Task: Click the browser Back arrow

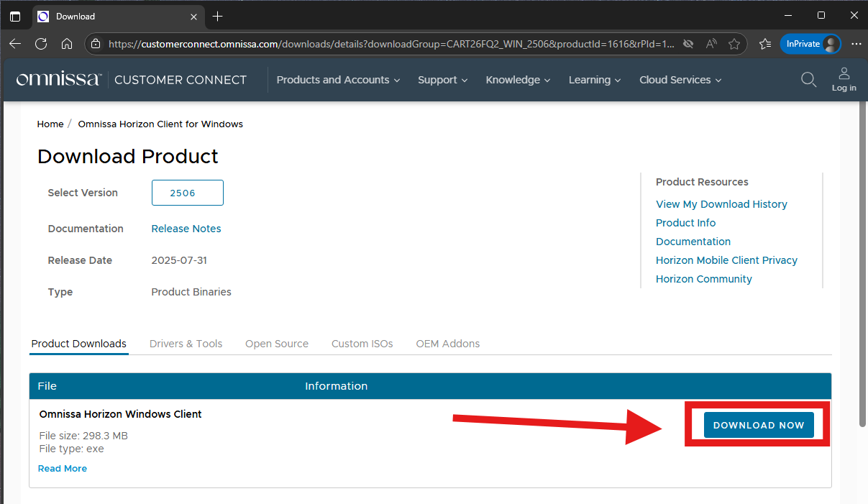Action: coord(15,44)
